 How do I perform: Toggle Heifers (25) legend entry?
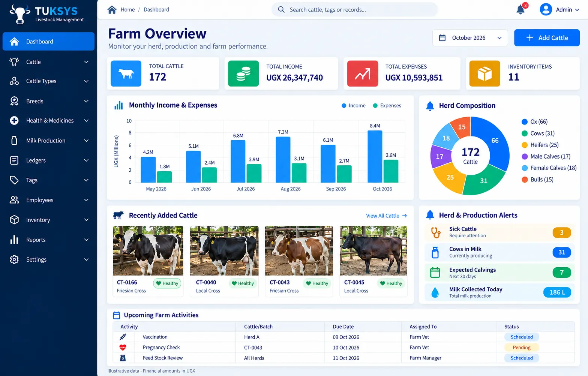click(x=540, y=145)
